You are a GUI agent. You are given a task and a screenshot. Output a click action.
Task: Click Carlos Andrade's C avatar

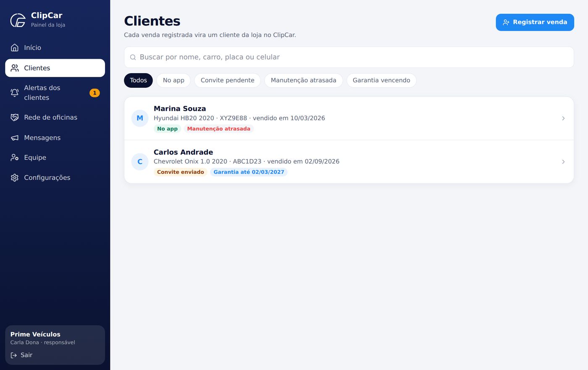[x=140, y=162]
